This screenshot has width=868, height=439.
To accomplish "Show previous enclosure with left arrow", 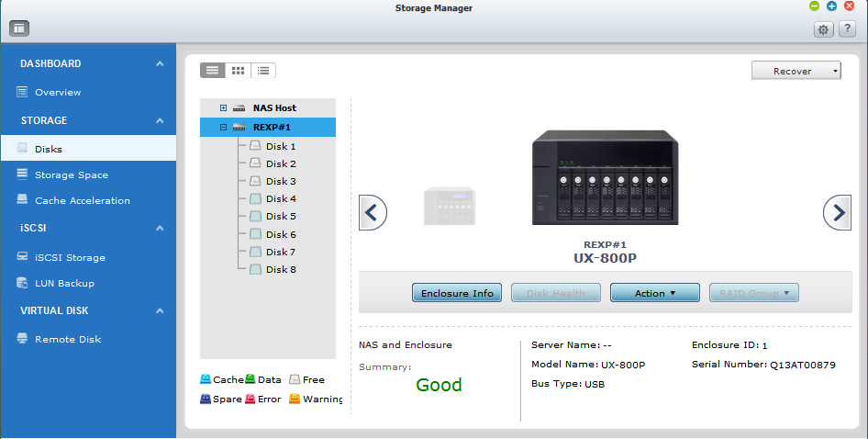I will 372,213.
